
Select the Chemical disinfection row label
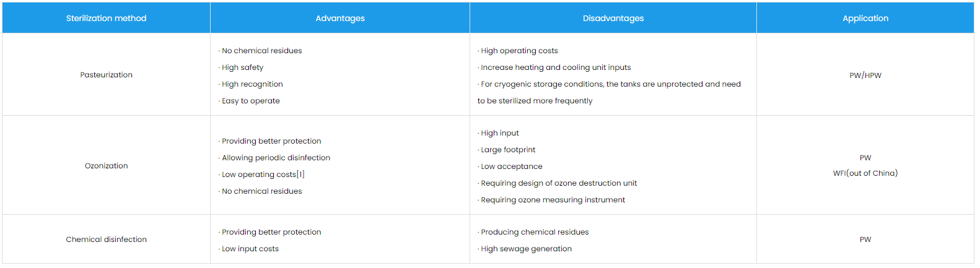pos(106,240)
